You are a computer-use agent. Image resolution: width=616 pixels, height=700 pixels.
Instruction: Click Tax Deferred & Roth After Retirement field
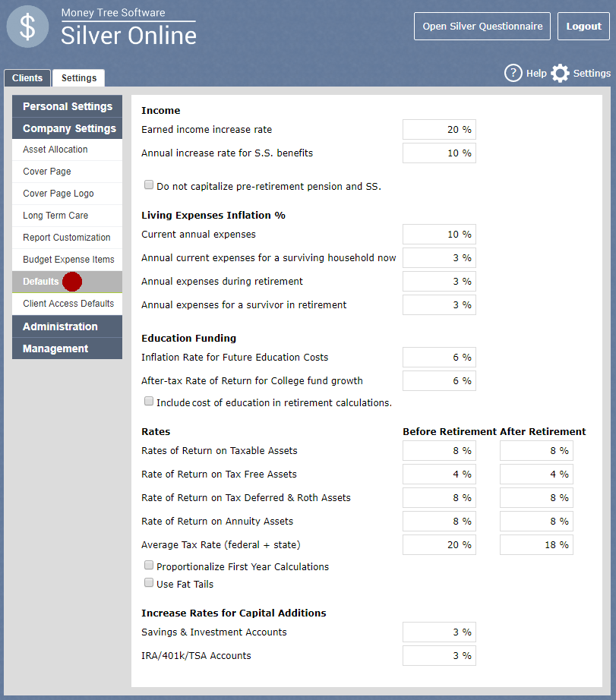tap(536, 498)
